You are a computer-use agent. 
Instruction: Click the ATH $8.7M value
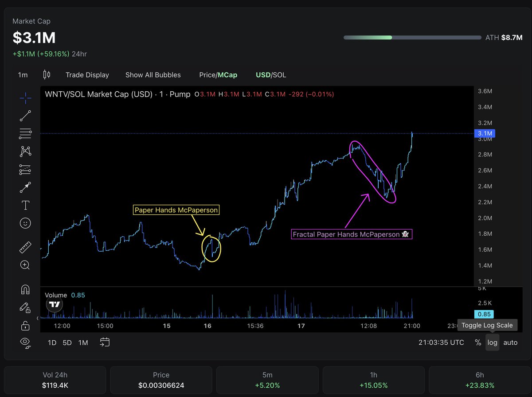pos(512,38)
